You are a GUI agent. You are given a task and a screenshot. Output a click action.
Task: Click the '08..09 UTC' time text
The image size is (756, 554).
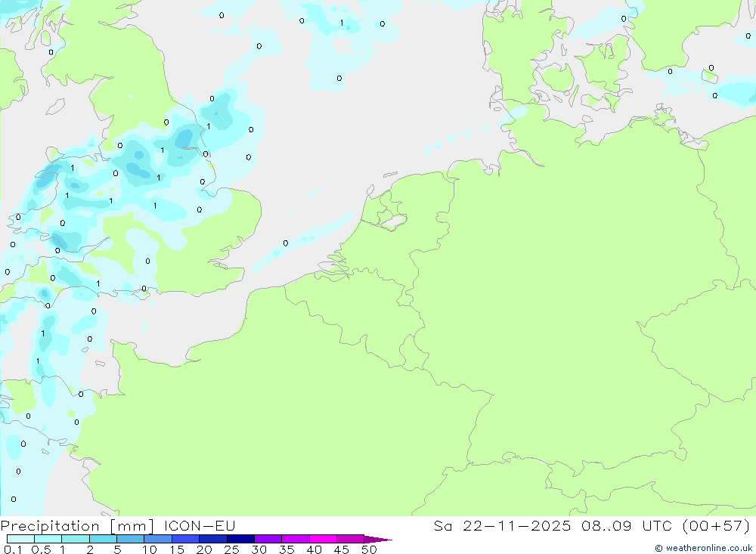[626, 525]
